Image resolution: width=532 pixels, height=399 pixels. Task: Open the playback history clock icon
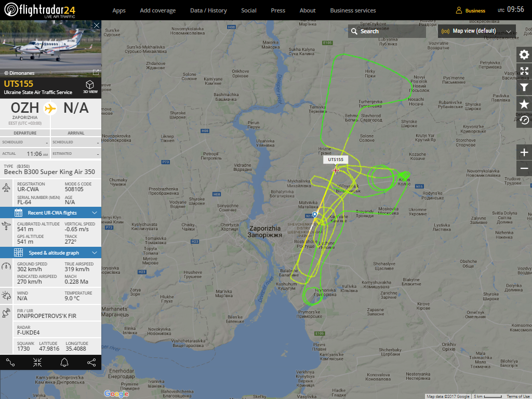(524, 120)
